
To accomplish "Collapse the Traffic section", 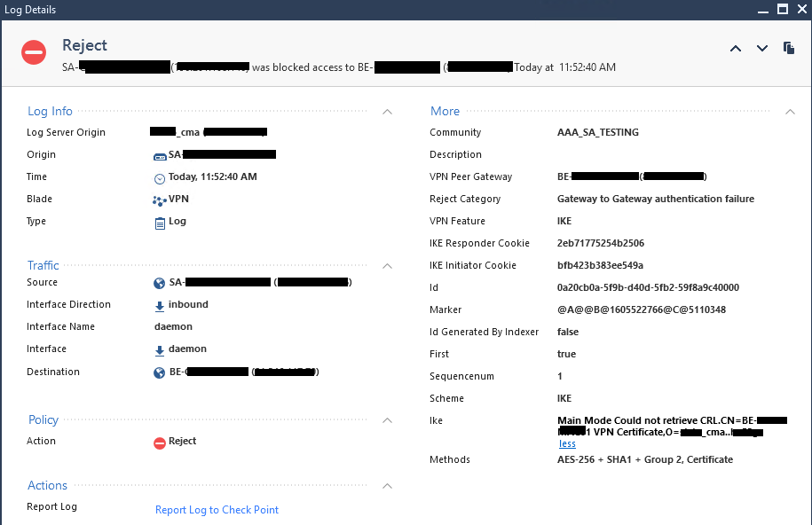I will [x=387, y=265].
